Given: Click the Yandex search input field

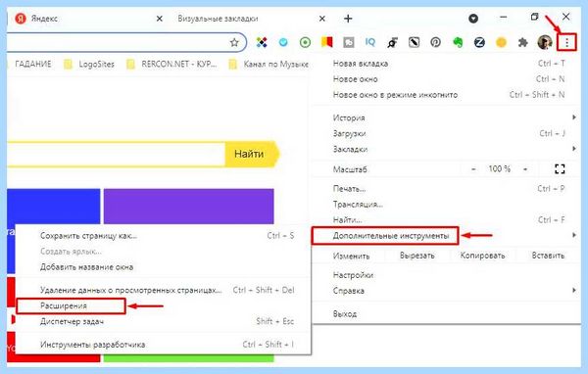Looking at the screenshot, I should (x=117, y=154).
